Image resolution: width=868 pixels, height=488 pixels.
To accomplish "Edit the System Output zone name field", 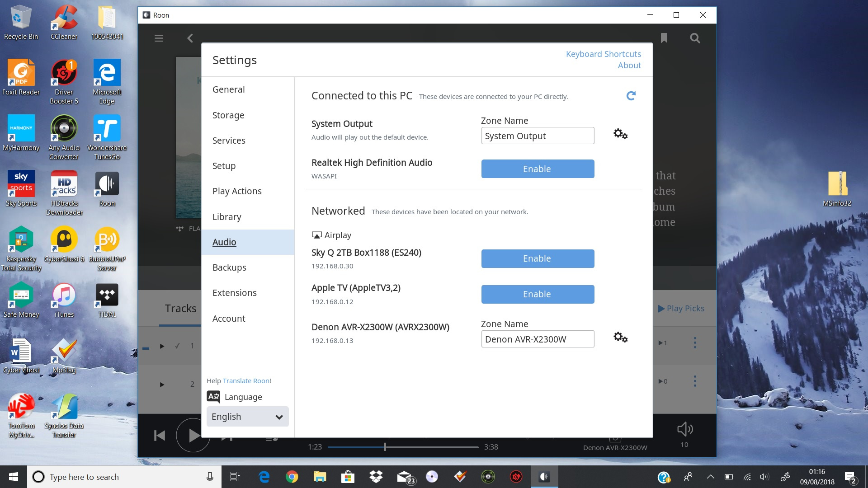I will coord(538,136).
